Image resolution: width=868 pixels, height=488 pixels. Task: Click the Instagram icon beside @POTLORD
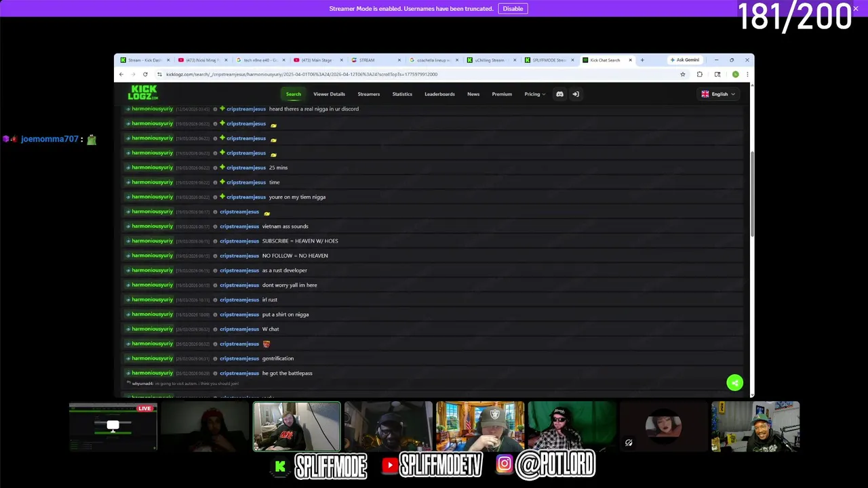coord(504,464)
